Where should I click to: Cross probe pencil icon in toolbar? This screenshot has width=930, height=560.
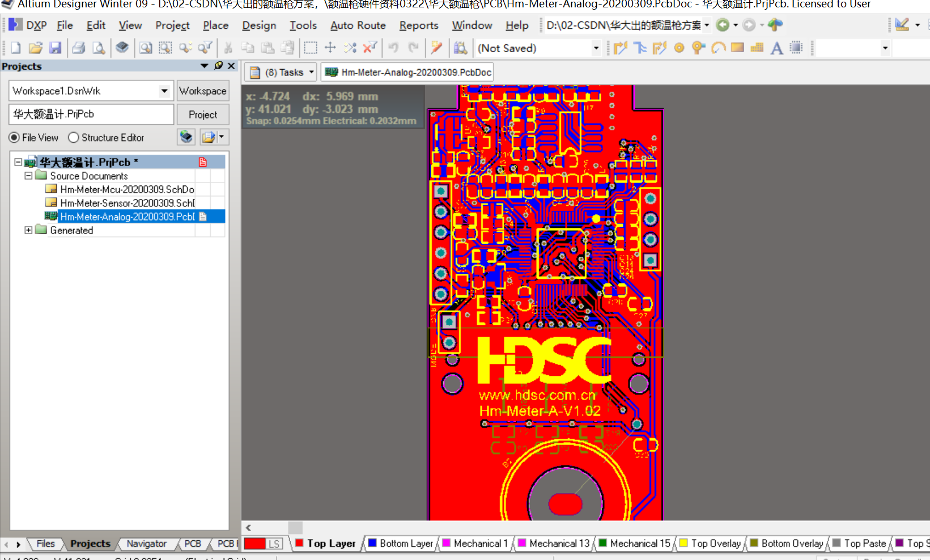436,48
